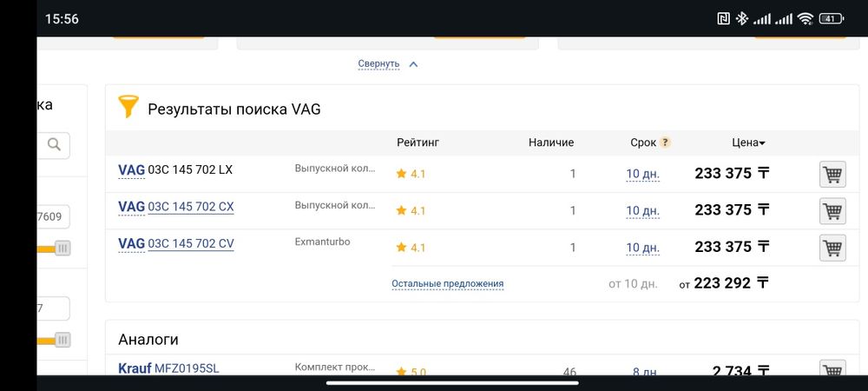Click the input field ending in 7
Viewport: 868px width, 391px height.
click(53, 308)
